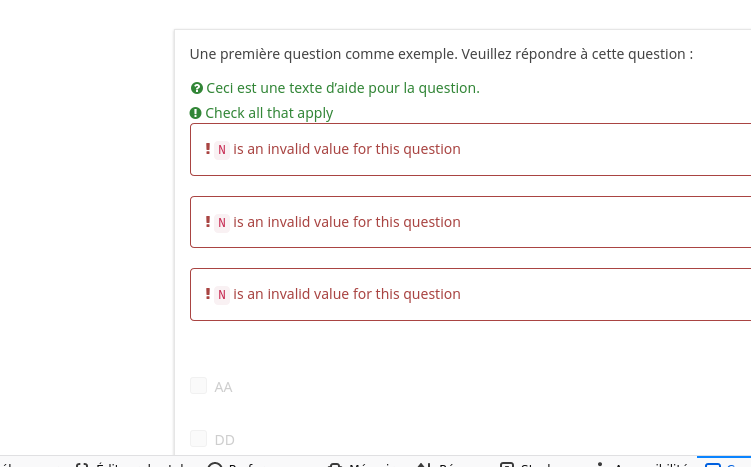
Task: Click the "Check all that apply" hint text
Action: [x=269, y=114]
